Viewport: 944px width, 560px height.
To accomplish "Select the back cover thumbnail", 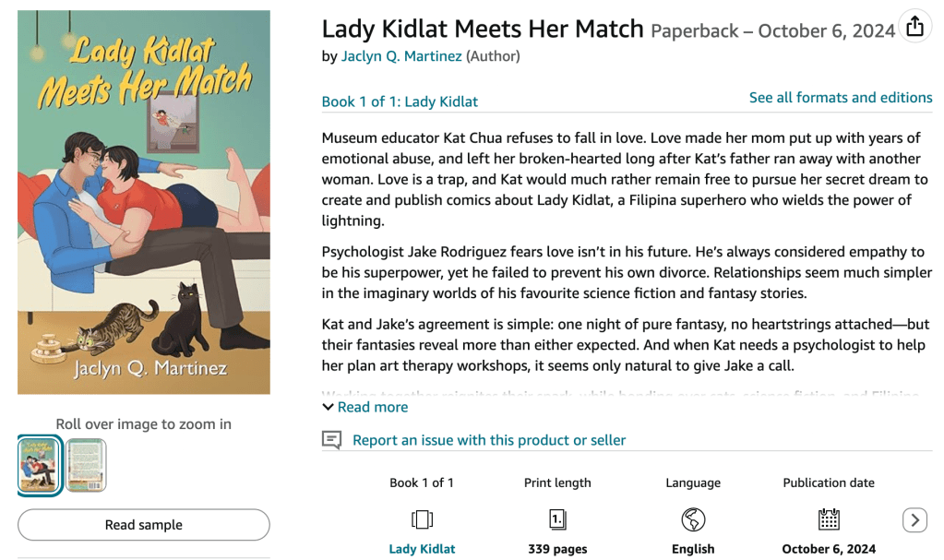I will point(86,465).
